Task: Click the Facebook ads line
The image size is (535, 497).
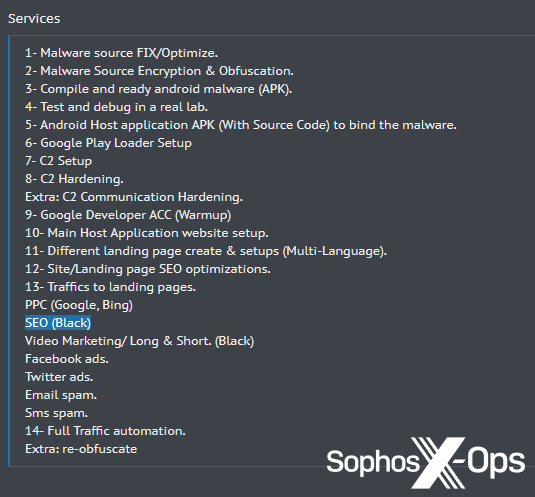Action: tap(67, 359)
